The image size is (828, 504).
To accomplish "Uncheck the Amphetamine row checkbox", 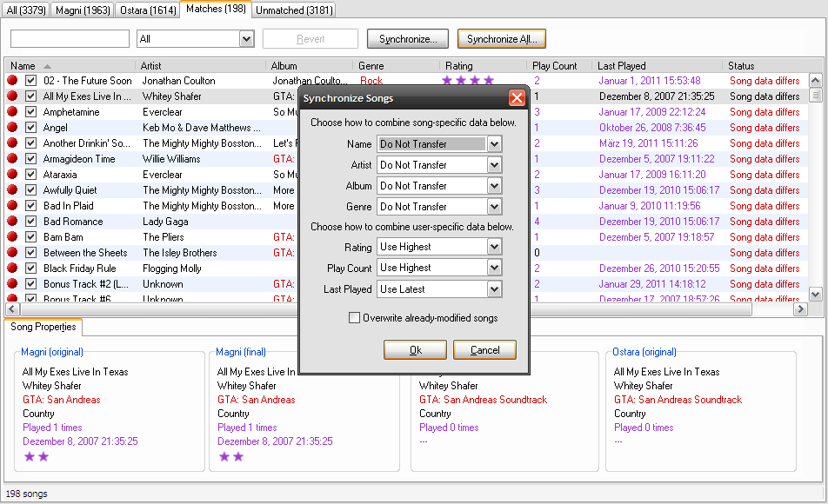I will (30, 112).
